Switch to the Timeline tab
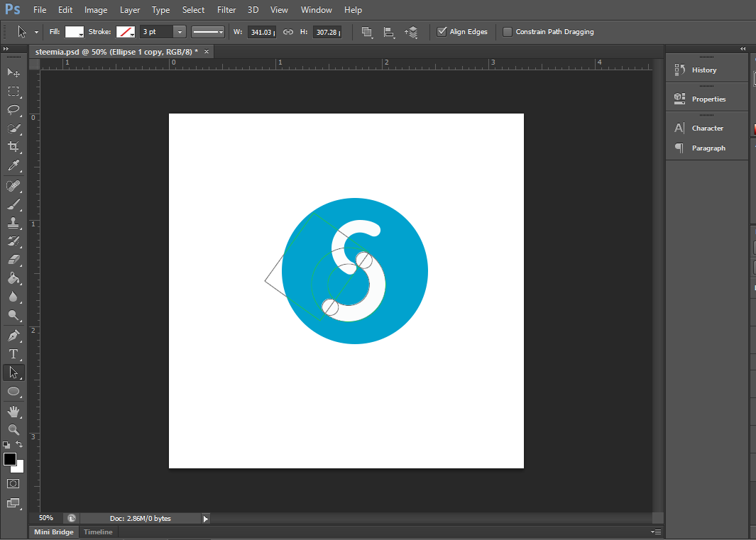 pyautogui.click(x=98, y=531)
